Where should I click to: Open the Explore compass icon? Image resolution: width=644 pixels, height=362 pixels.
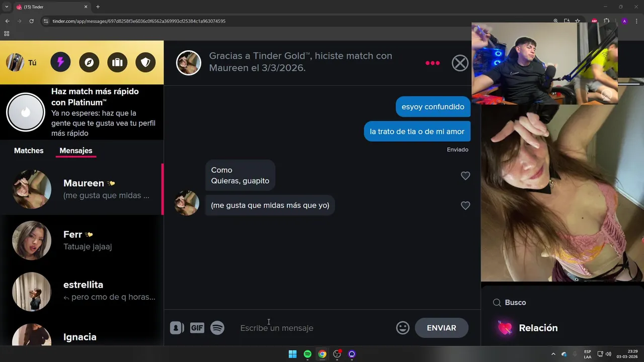[x=89, y=62]
